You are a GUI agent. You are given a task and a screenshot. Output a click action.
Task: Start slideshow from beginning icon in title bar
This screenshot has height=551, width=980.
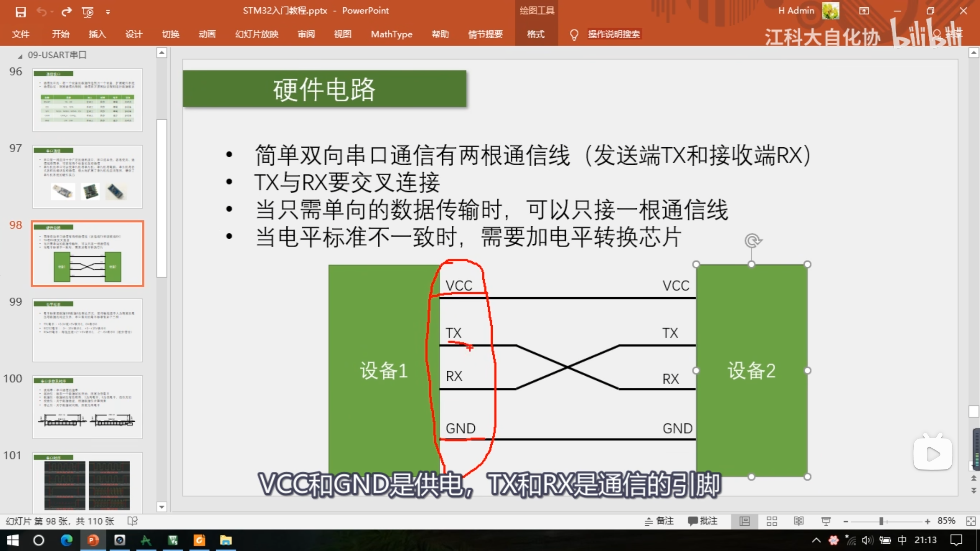pos(88,12)
